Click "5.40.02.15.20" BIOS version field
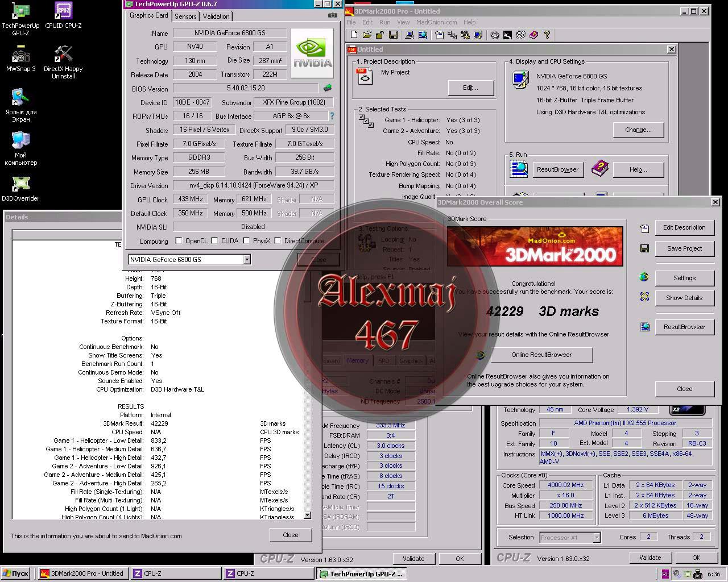This screenshot has width=728, height=582. pyautogui.click(x=246, y=88)
